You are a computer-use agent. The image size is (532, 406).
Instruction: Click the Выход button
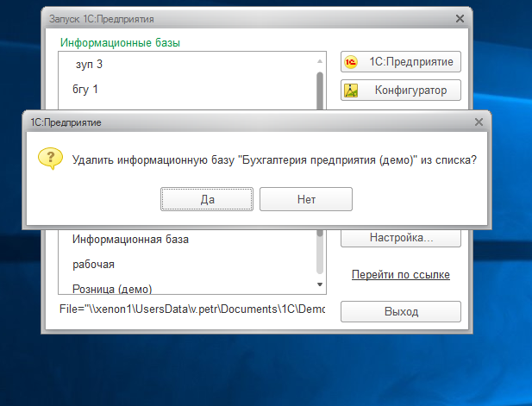[x=401, y=311]
